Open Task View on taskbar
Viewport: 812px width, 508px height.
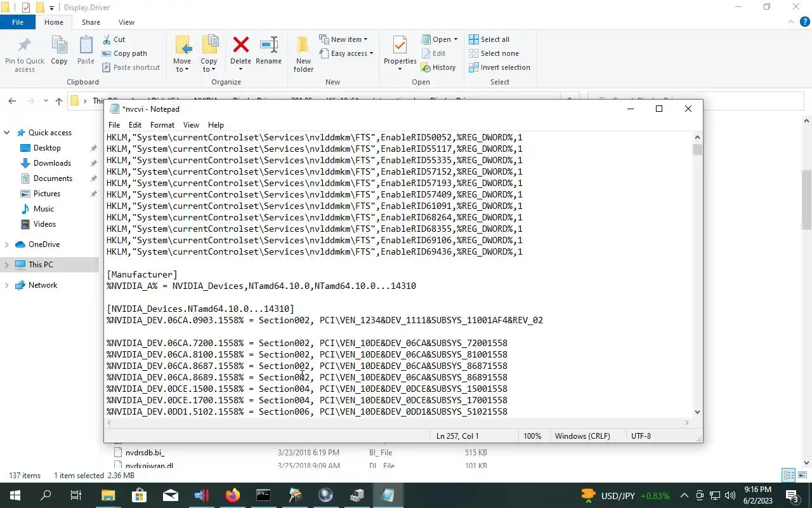click(x=76, y=495)
